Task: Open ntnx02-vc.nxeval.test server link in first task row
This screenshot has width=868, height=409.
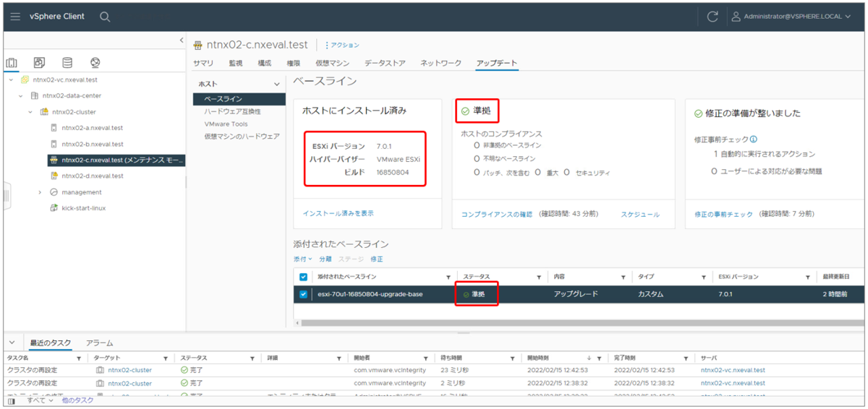Action: point(733,370)
